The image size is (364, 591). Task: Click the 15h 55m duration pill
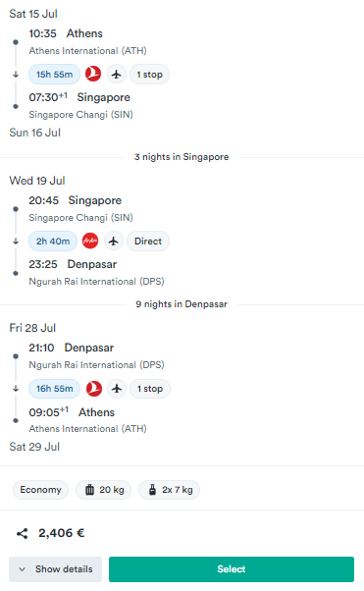55,75
